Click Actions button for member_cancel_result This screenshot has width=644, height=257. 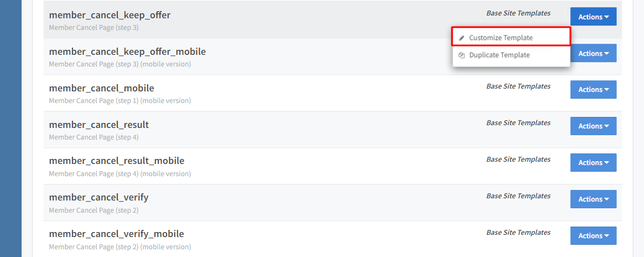tap(593, 126)
